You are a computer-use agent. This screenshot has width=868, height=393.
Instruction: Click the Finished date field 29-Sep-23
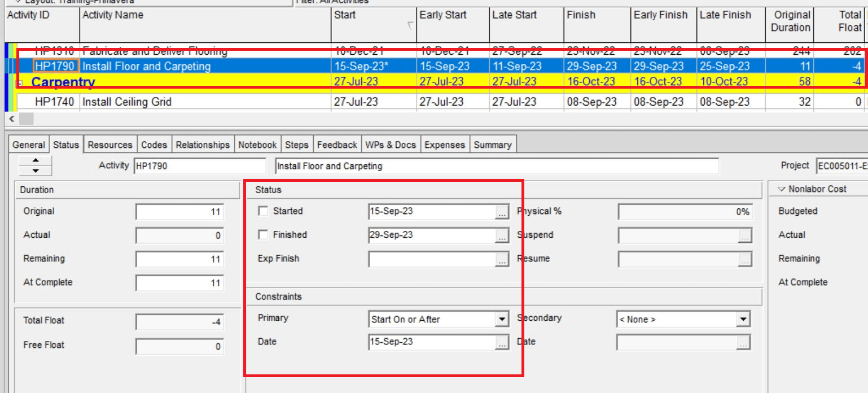pyautogui.click(x=432, y=235)
